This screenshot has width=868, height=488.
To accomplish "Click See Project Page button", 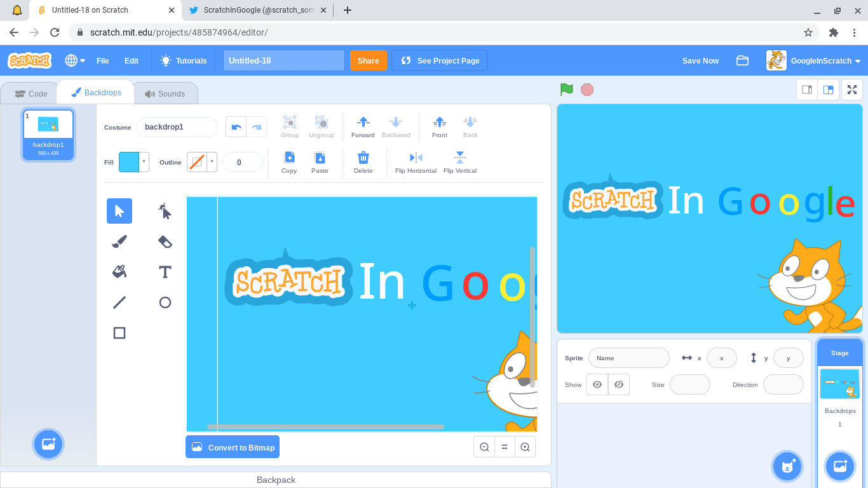I will pos(440,60).
